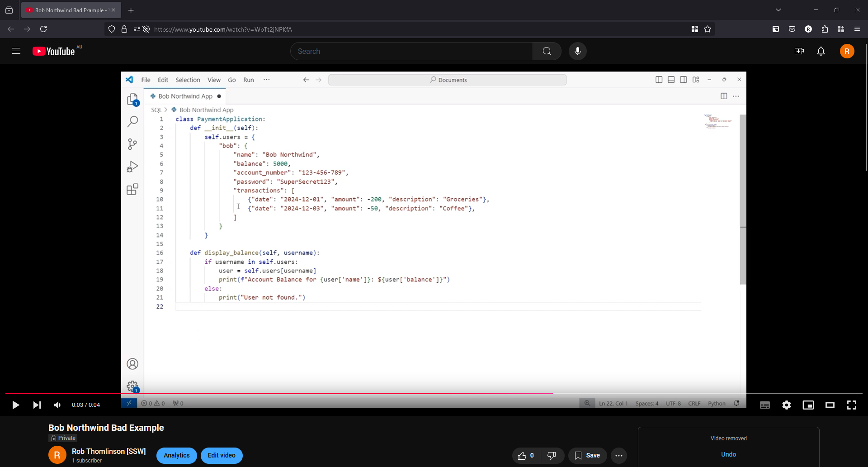Play the video
Screen dimensions: 868x467
point(15,405)
